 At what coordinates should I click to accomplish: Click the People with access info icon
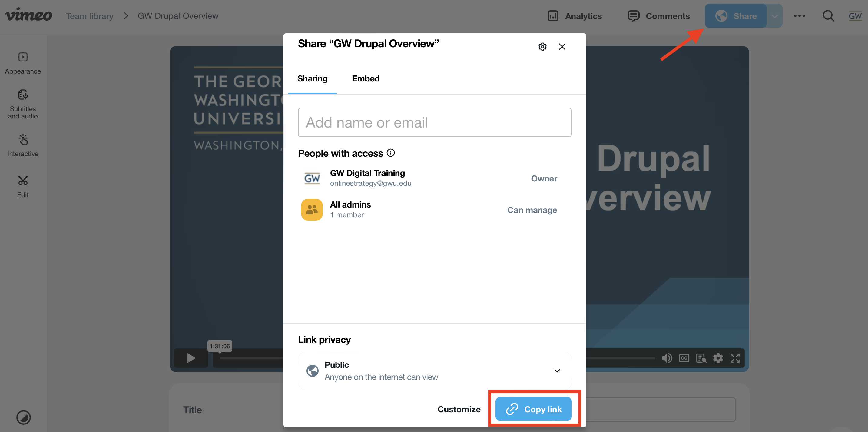tap(391, 153)
